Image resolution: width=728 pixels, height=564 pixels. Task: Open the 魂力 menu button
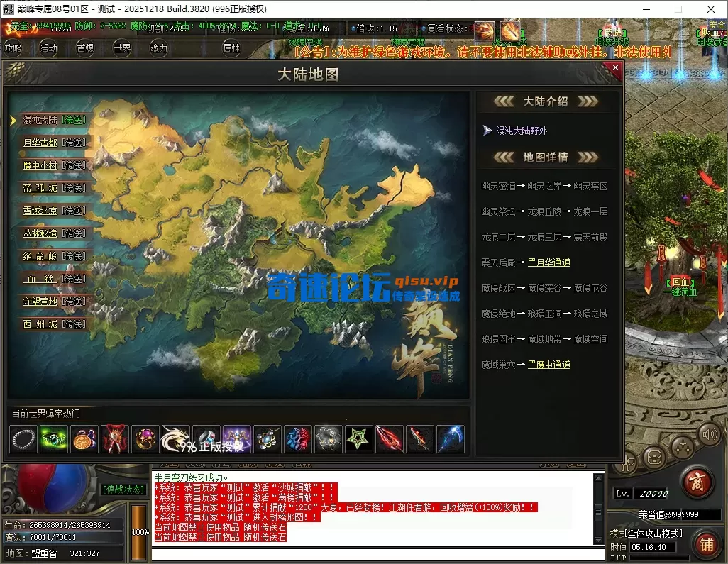[159, 48]
